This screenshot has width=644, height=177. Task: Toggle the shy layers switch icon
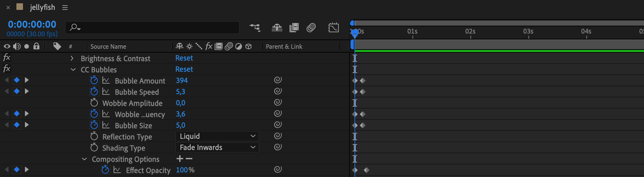(277, 28)
